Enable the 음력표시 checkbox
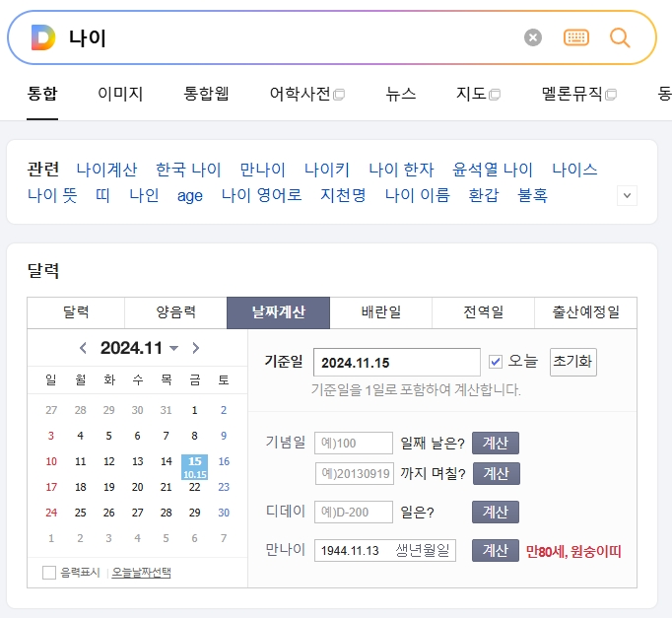This screenshot has width=672, height=618. click(x=49, y=573)
